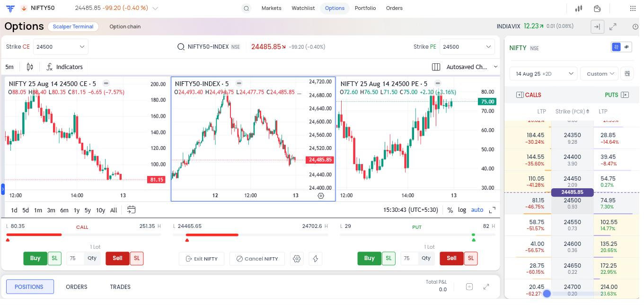This screenshot has width=644, height=305.
Task: Switch to the ORDERS tab in bottom panel
Action: 76,287
